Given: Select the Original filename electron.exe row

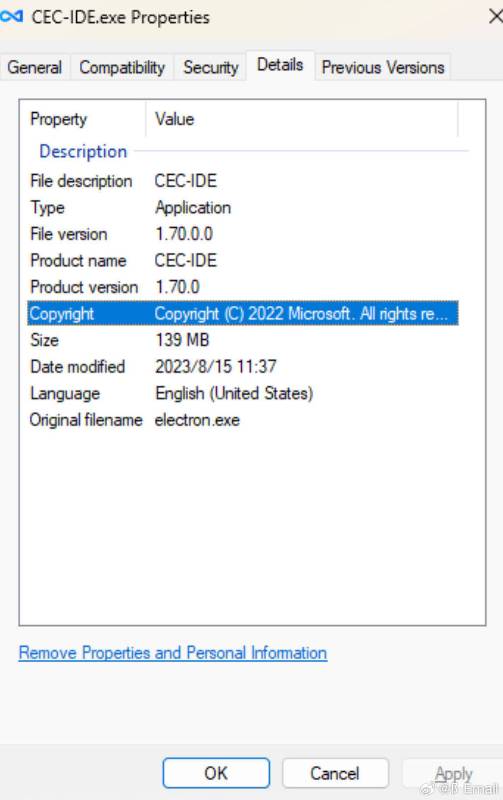Looking at the screenshot, I should click(x=243, y=420).
